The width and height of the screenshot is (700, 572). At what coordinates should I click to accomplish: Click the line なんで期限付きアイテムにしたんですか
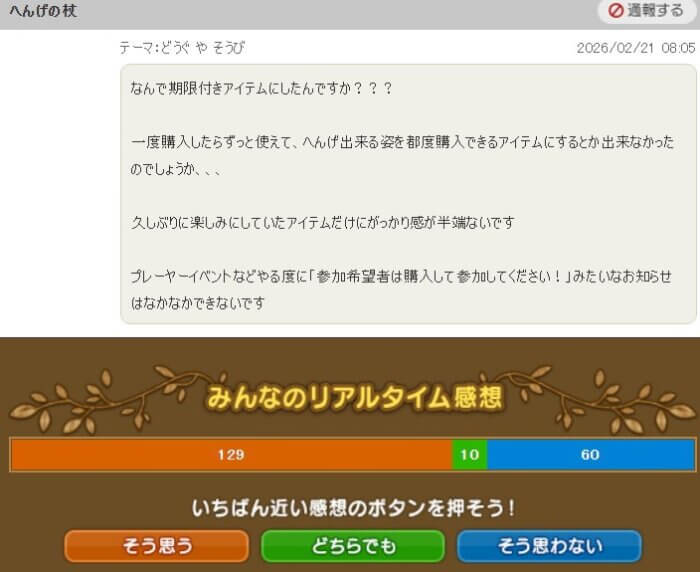click(x=262, y=88)
